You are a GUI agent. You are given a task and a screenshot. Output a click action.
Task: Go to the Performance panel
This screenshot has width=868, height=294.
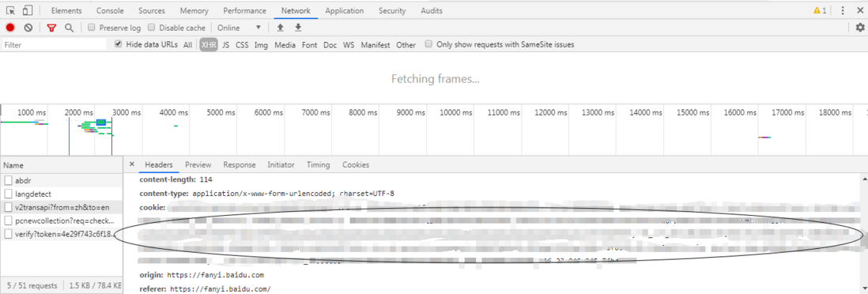[245, 10]
